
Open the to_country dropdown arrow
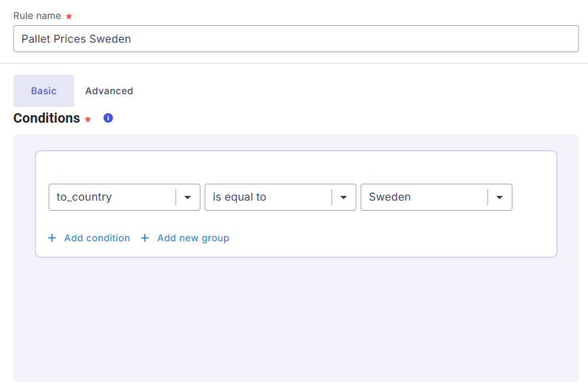tap(187, 197)
